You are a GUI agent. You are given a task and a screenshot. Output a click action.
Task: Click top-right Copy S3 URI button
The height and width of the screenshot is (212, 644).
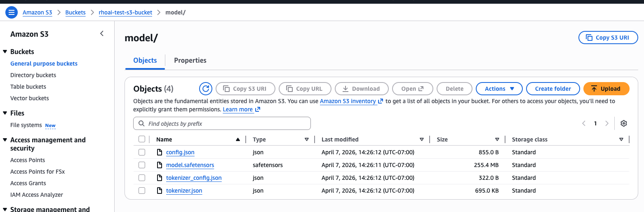pos(608,38)
